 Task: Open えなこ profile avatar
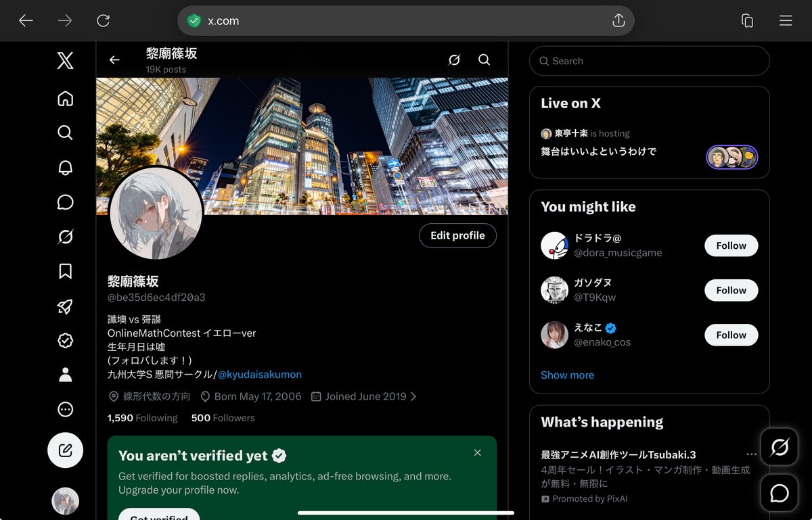pos(554,335)
